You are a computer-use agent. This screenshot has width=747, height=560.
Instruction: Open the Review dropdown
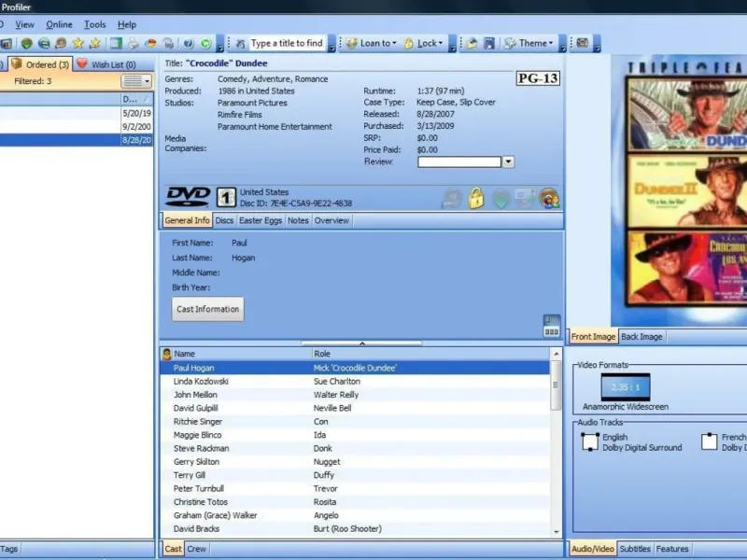point(508,161)
